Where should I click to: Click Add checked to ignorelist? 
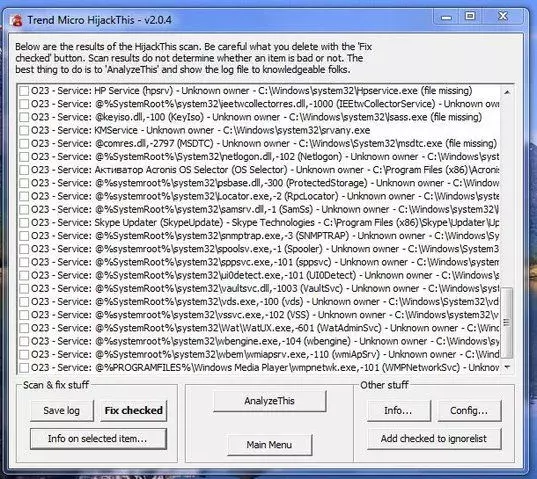pyautogui.click(x=434, y=439)
